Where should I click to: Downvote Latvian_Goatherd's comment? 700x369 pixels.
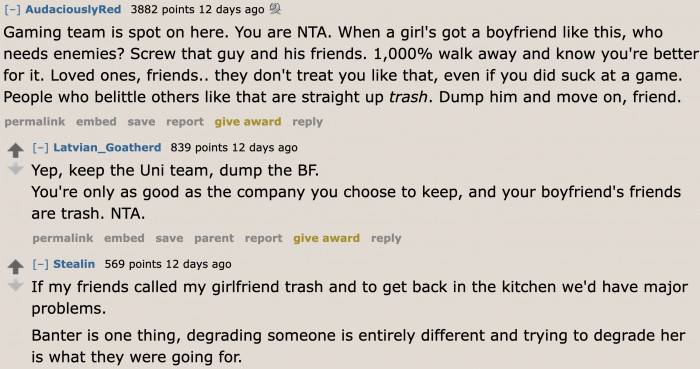16,168
